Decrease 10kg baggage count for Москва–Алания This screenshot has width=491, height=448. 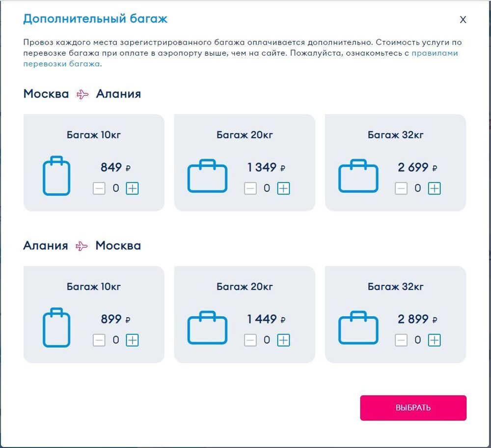[99, 188]
